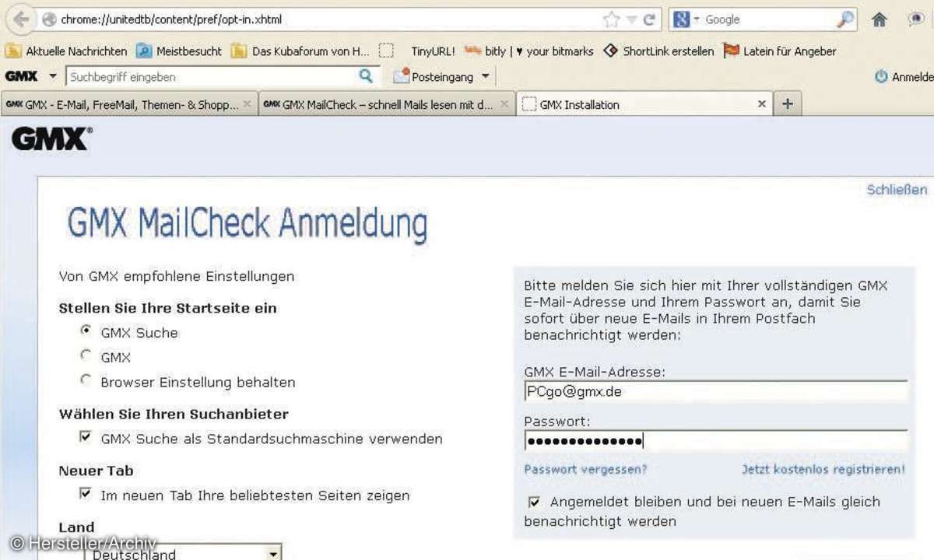Go to home page via house icon
This screenshot has width=934, height=560.
tap(880, 19)
